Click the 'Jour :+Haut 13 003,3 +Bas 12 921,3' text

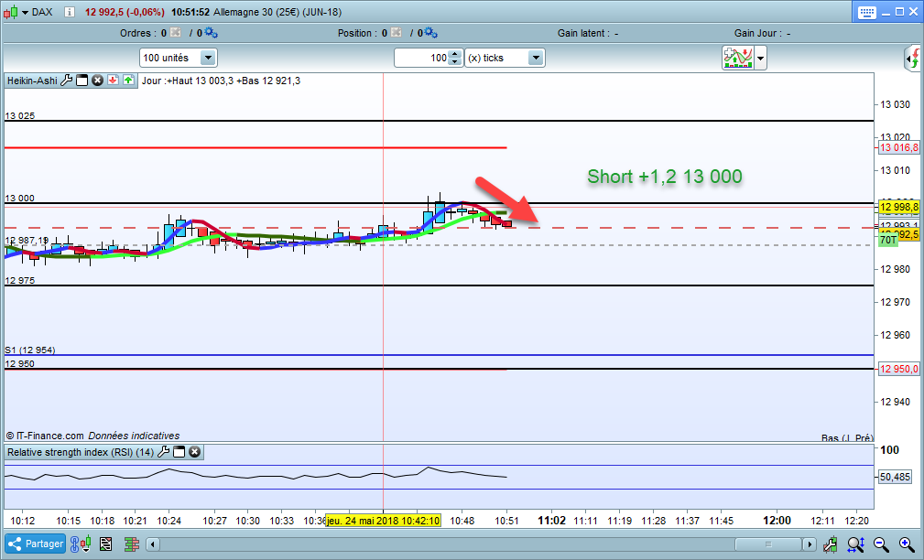pos(221,81)
